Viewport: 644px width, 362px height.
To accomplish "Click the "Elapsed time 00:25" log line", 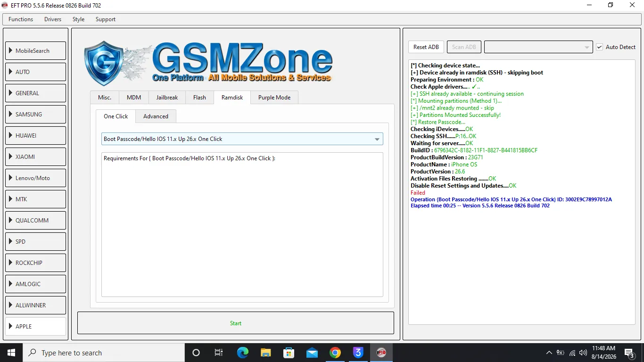I will click(480, 206).
